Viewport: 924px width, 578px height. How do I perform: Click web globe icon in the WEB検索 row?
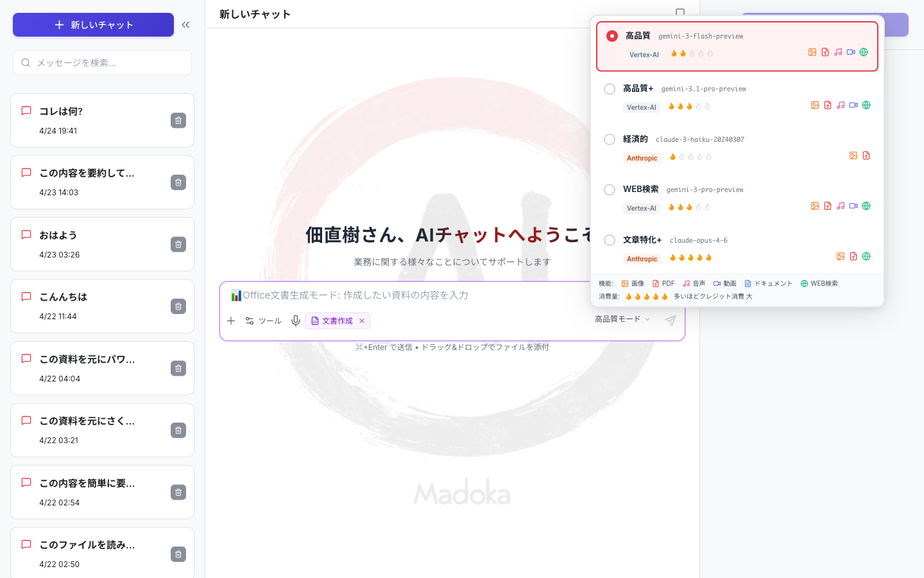pyautogui.click(x=866, y=206)
